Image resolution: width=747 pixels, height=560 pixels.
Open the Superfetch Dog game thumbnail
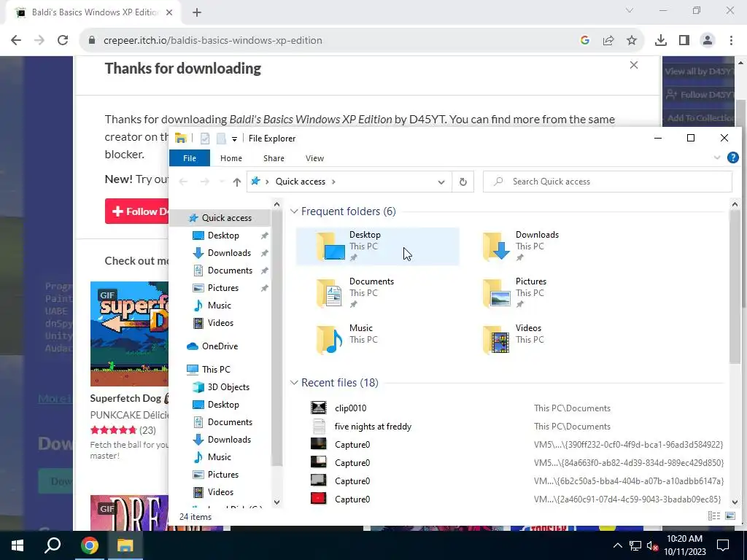click(130, 334)
